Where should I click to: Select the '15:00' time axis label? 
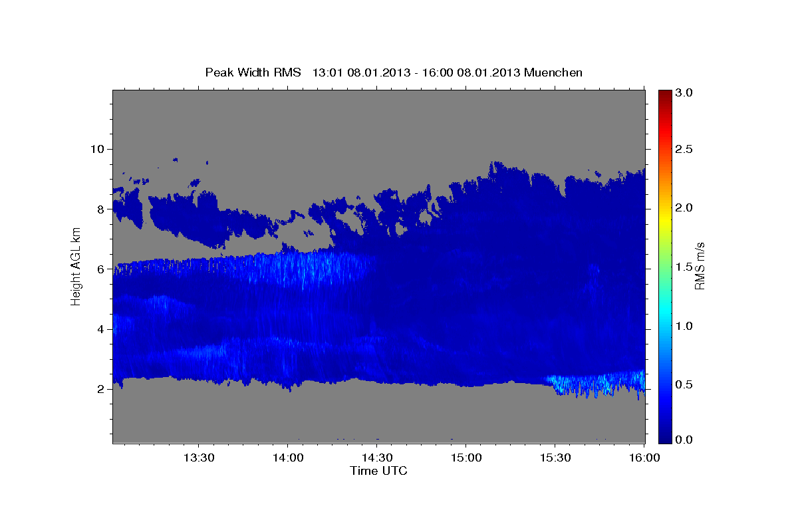(x=465, y=458)
